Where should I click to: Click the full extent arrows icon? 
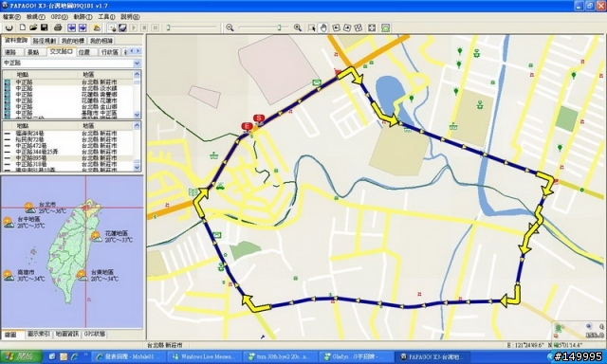(x=372, y=27)
